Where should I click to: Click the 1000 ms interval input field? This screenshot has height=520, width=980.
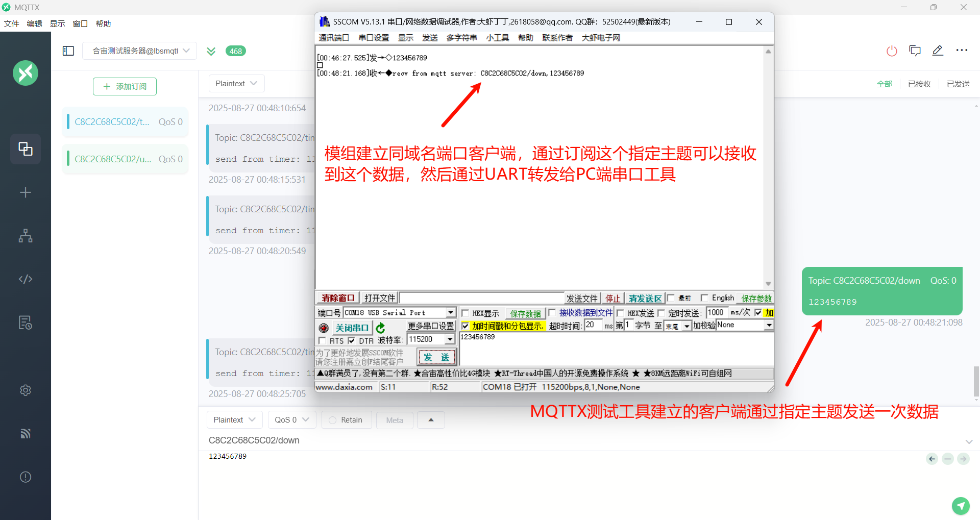pyautogui.click(x=717, y=312)
